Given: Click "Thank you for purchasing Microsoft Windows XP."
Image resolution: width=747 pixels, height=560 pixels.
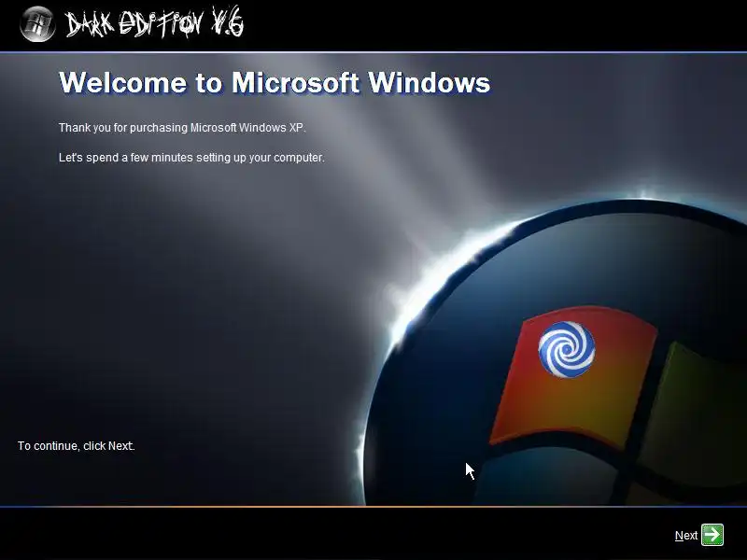Looking at the screenshot, I should (x=182, y=128).
